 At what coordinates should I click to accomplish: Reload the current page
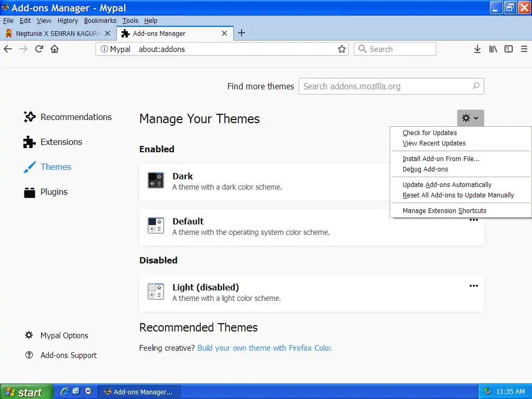pos(39,49)
